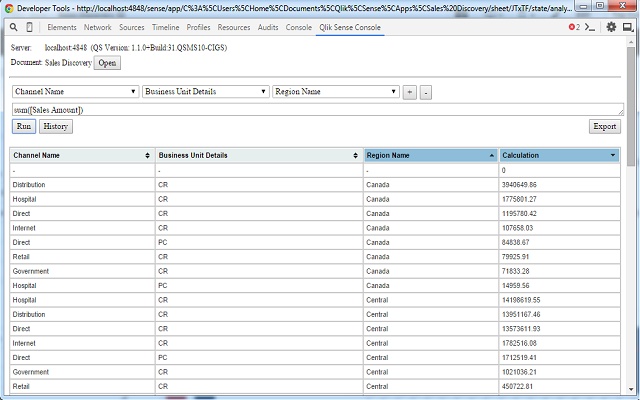Click the Export button
Screen dimensions: 640x400
604,127
